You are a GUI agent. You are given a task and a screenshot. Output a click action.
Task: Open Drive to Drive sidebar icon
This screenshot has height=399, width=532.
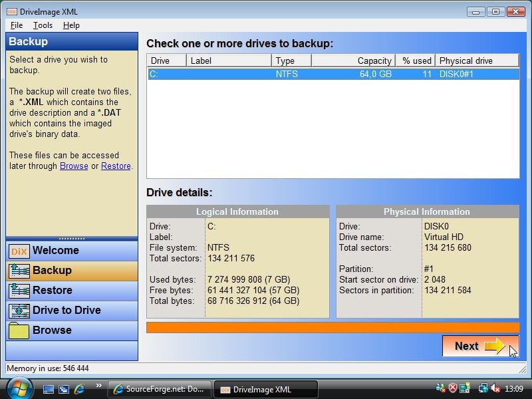[x=19, y=311]
